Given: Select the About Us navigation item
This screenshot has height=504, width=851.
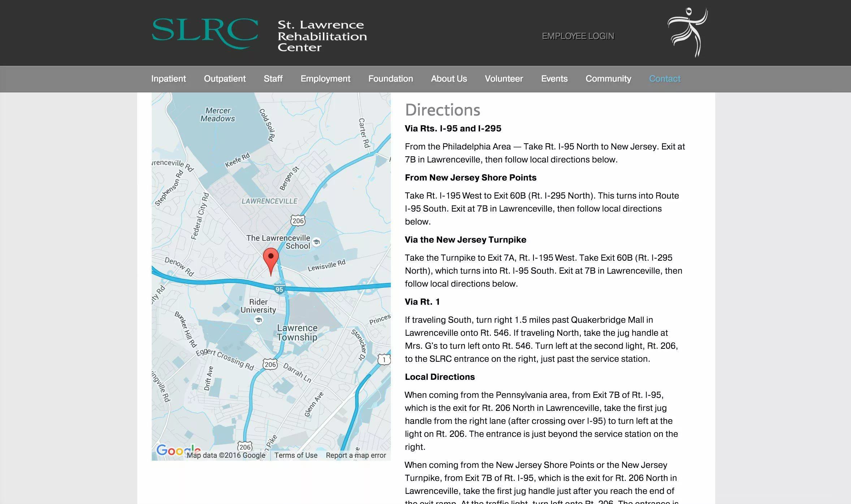Looking at the screenshot, I should point(449,79).
